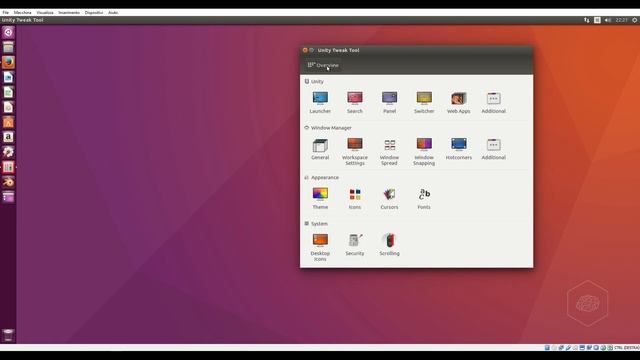Open the Trash in launcher
The width and height of the screenshot is (640, 360).
point(8,335)
